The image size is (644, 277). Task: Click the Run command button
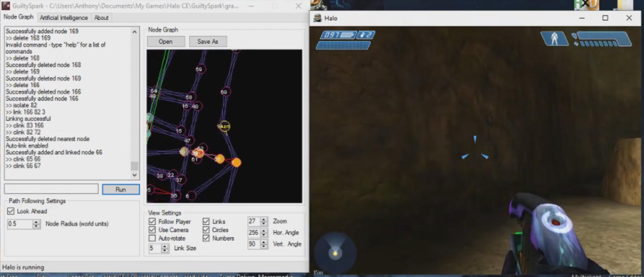[x=121, y=189]
